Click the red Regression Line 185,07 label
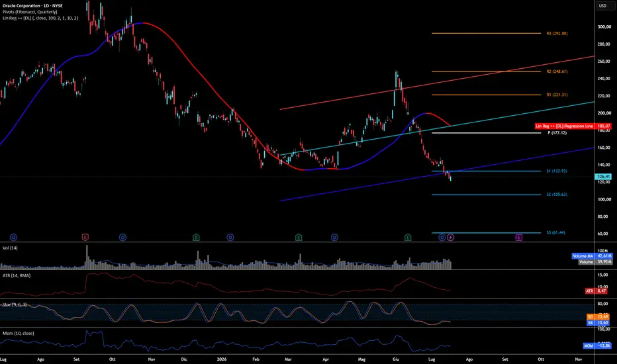 coord(573,126)
